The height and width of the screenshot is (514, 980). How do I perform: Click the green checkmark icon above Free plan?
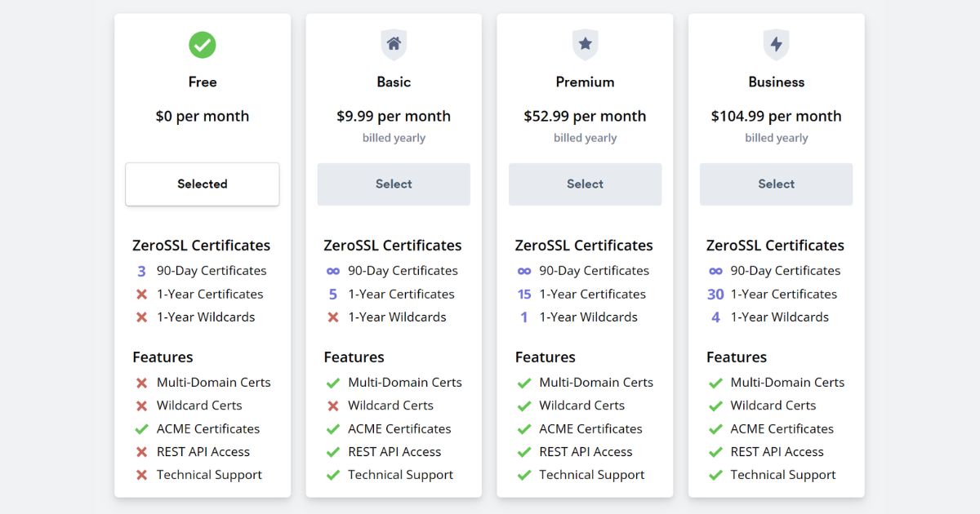pyautogui.click(x=202, y=46)
